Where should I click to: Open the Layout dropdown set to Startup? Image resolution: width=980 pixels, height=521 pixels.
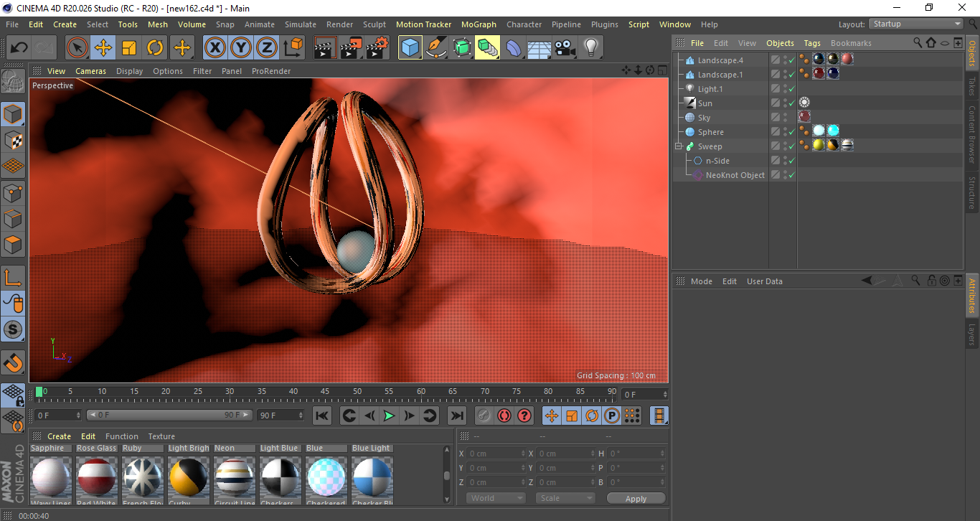[x=916, y=24]
